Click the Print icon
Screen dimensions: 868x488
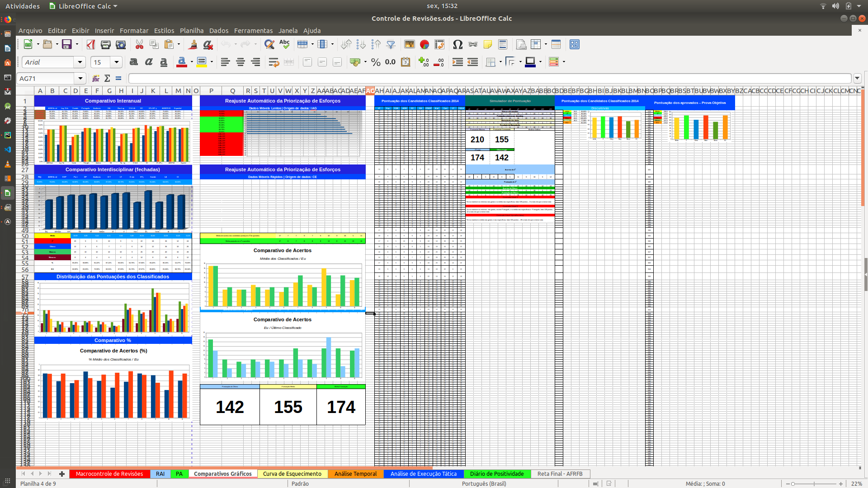(x=106, y=44)
